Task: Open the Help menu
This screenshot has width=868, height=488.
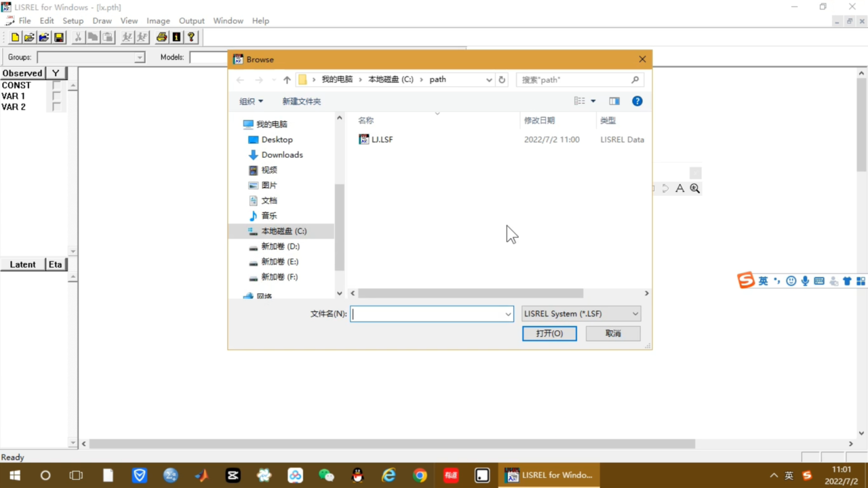Action: (x=260, y=21)
